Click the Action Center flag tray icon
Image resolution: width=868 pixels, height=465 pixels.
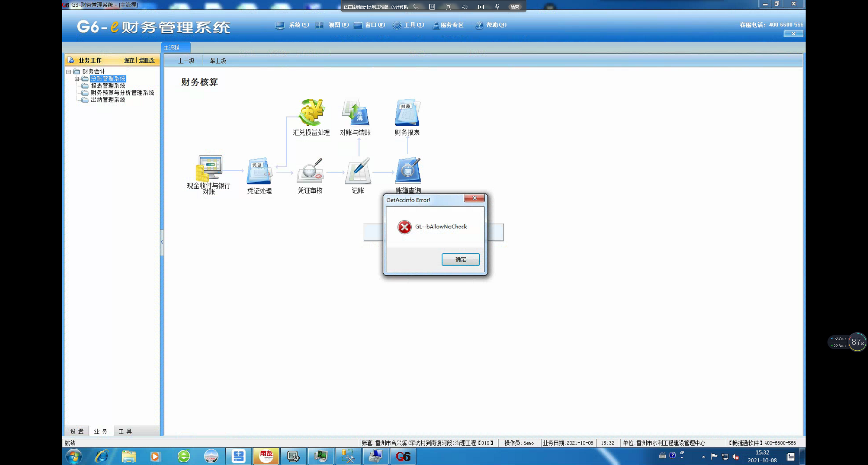714,457
